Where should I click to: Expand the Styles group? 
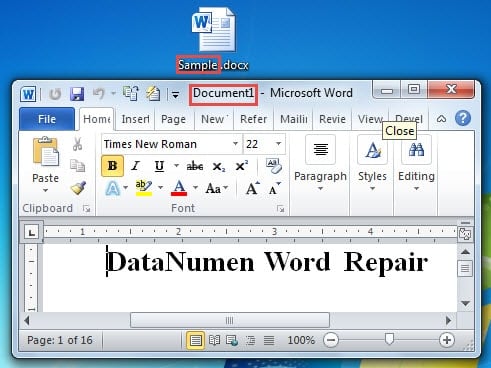(372, 163)
